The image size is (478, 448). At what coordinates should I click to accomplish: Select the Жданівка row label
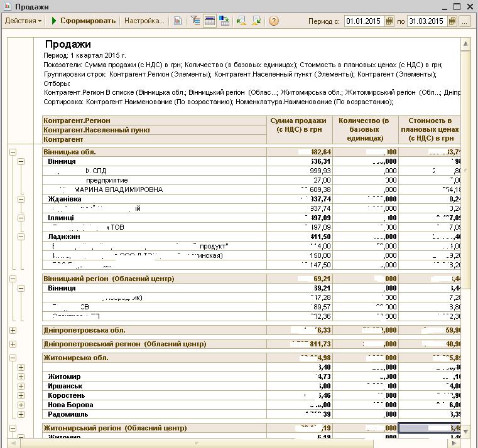pyautogui.click(x=65, y=199)
